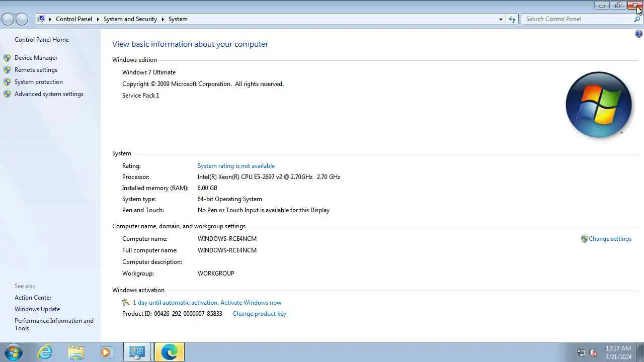Click the Control Panel icon in address bar

point(42,19)
